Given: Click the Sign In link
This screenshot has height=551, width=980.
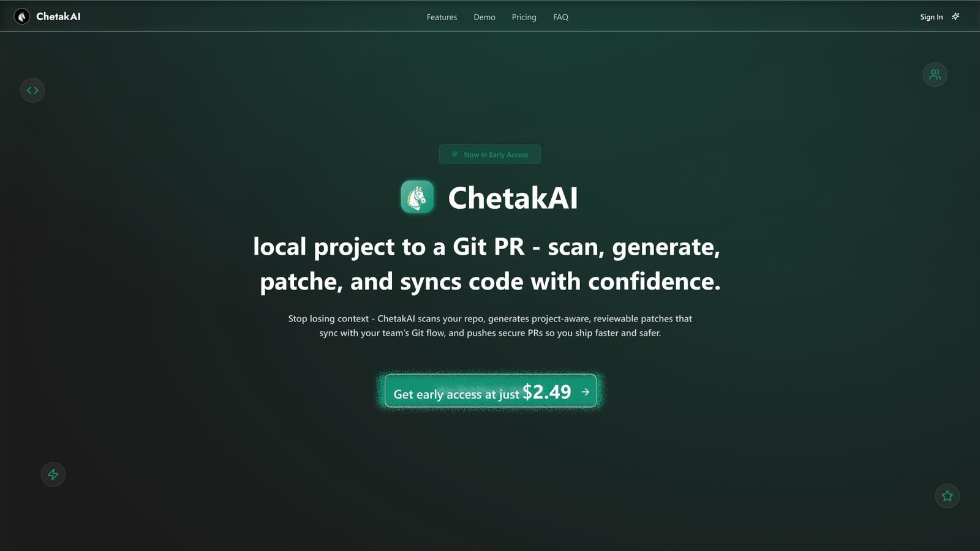Looking at the screenshot, I should coord(931,17).
